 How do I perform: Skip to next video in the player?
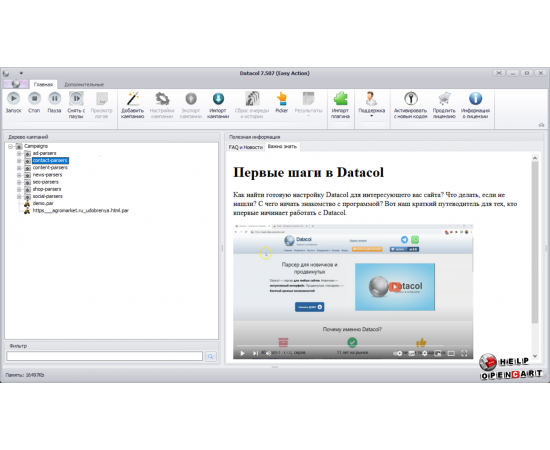click(x=255, y=353)
